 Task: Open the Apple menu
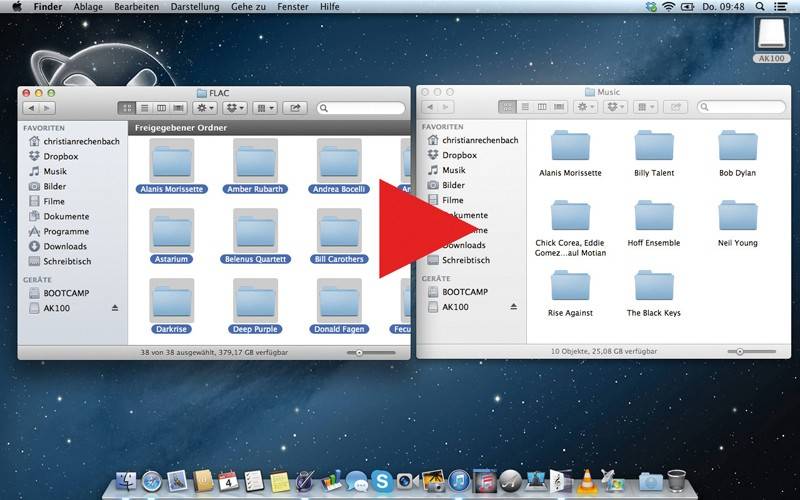17,7
